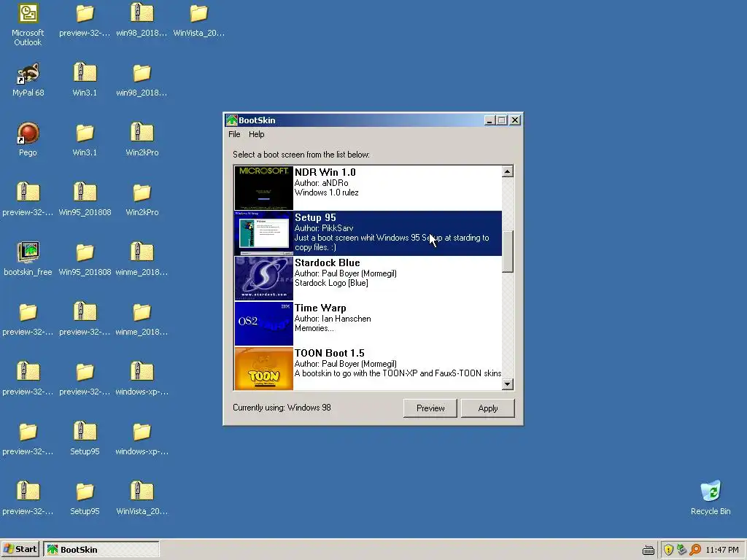Open the Start menu
Image resolution: width=747 pixels, height=560 pixels.
pyautogui.click(x=20, y=549)
